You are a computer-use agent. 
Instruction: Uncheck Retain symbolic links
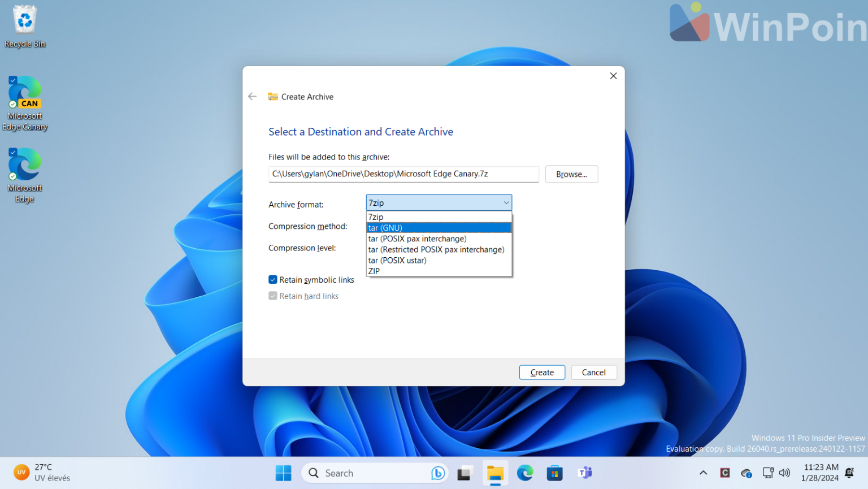[x=272, y=279]
